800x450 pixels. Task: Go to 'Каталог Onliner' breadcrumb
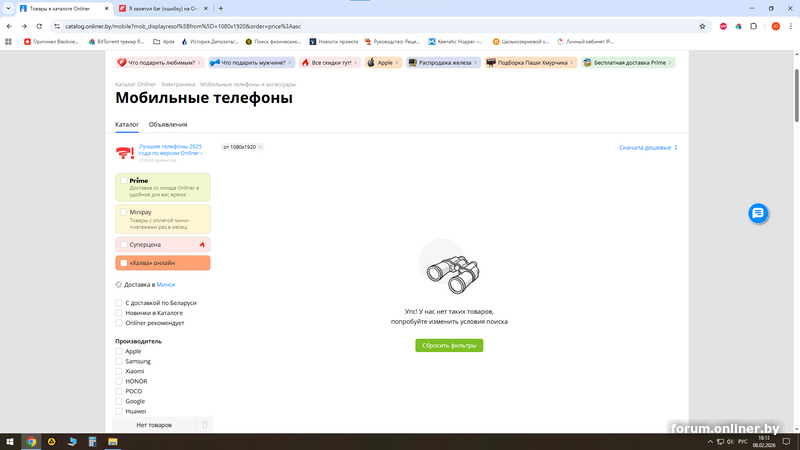click(135, 84)
